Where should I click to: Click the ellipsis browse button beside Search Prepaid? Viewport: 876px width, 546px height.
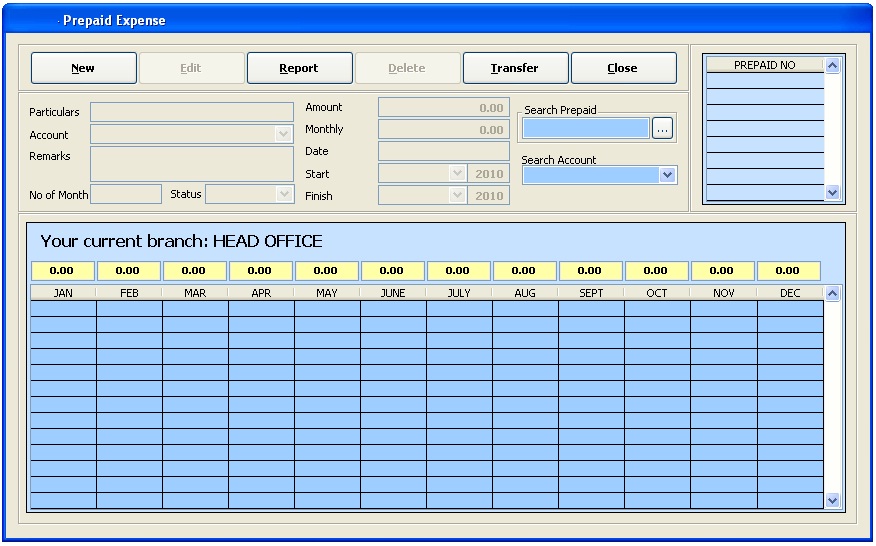point(662,129)
